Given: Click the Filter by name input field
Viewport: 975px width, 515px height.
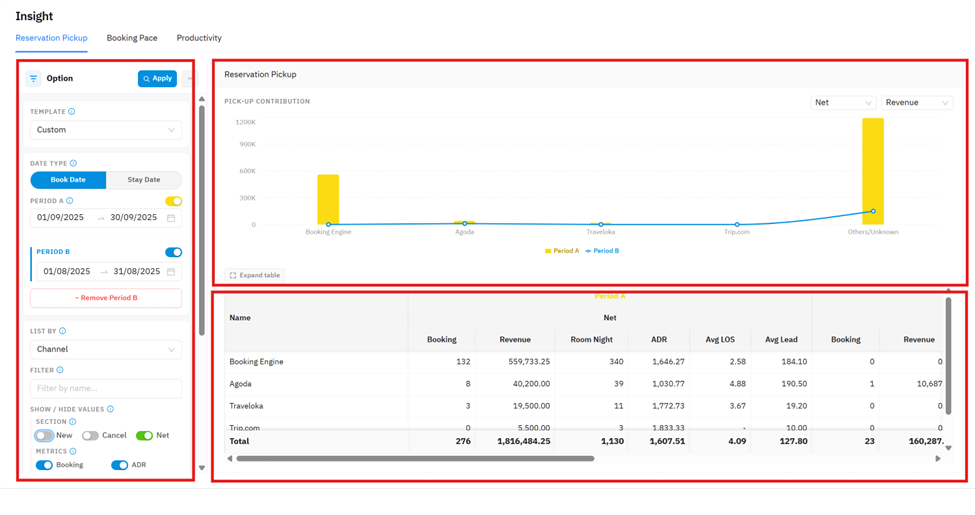Looking at the screenshot, I should 106,388.
